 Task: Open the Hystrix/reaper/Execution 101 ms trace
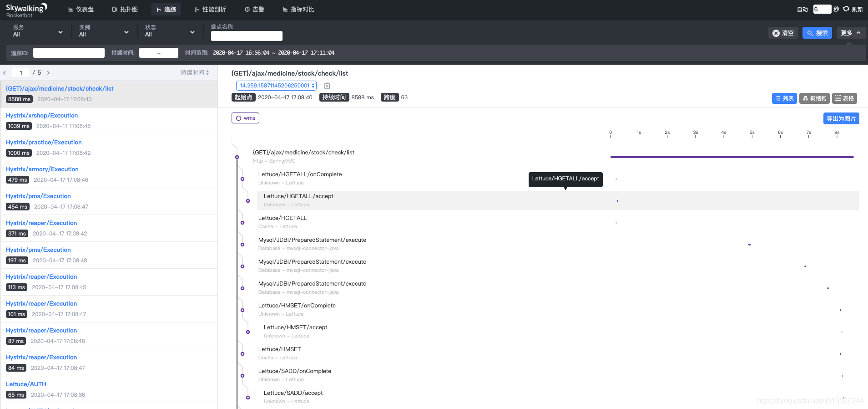click(x=109, y=309)
